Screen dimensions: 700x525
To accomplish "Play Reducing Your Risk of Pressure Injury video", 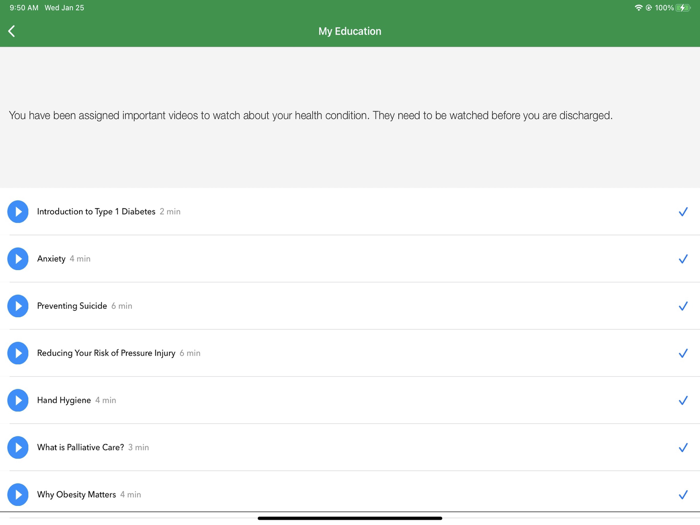I will pos(18,353).
